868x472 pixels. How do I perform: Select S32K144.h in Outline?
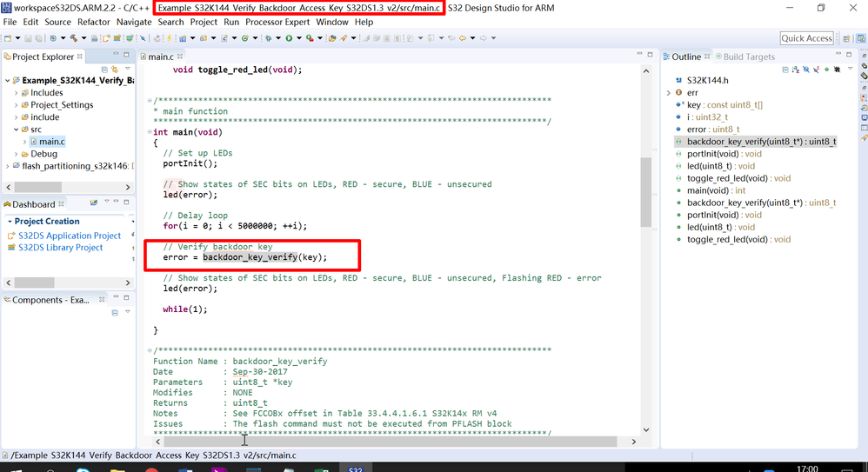(707, 81)
